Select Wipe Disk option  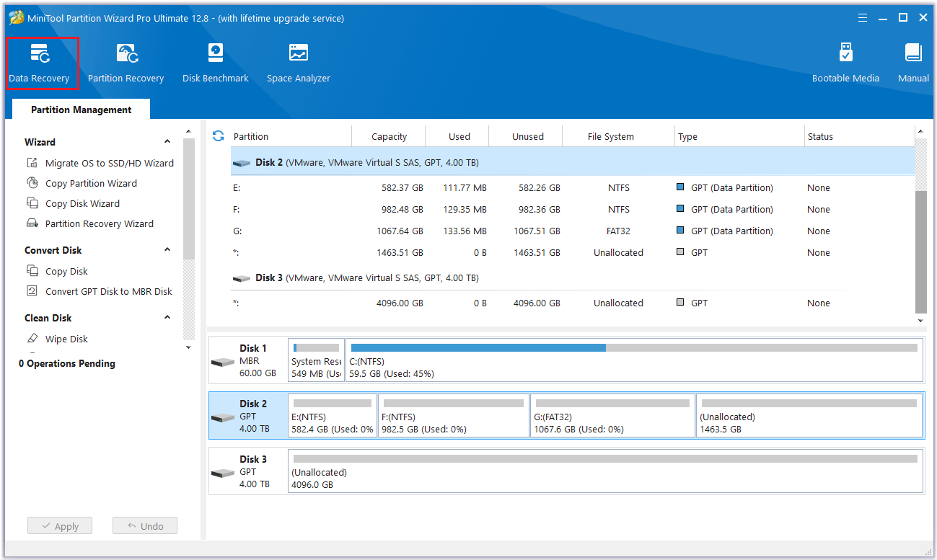tap(57, 339)
